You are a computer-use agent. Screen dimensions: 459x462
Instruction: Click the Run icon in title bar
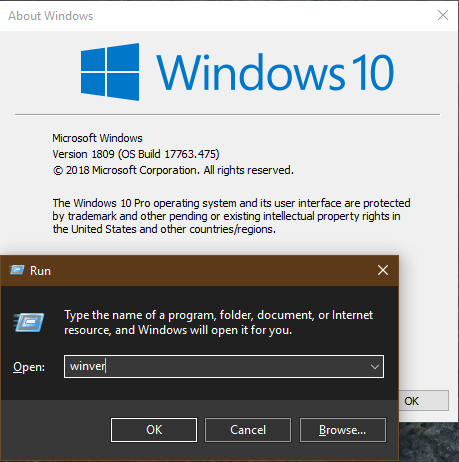(17, 270)
